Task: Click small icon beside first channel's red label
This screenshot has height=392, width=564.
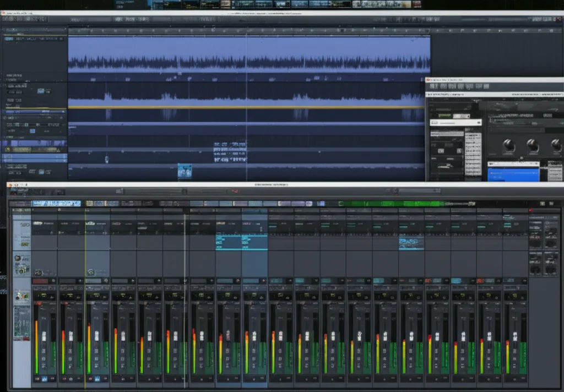Action: pyautogui.click(x=53, y=281)
